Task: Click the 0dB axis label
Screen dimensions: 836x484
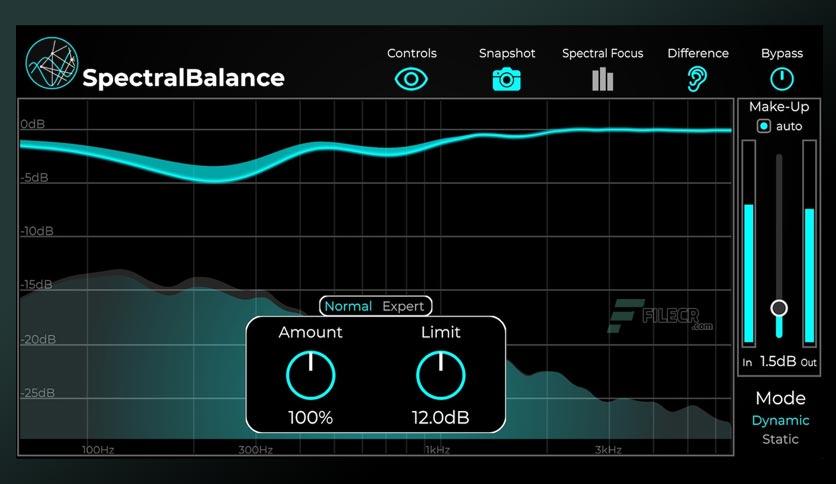Action: click(33, 124)
